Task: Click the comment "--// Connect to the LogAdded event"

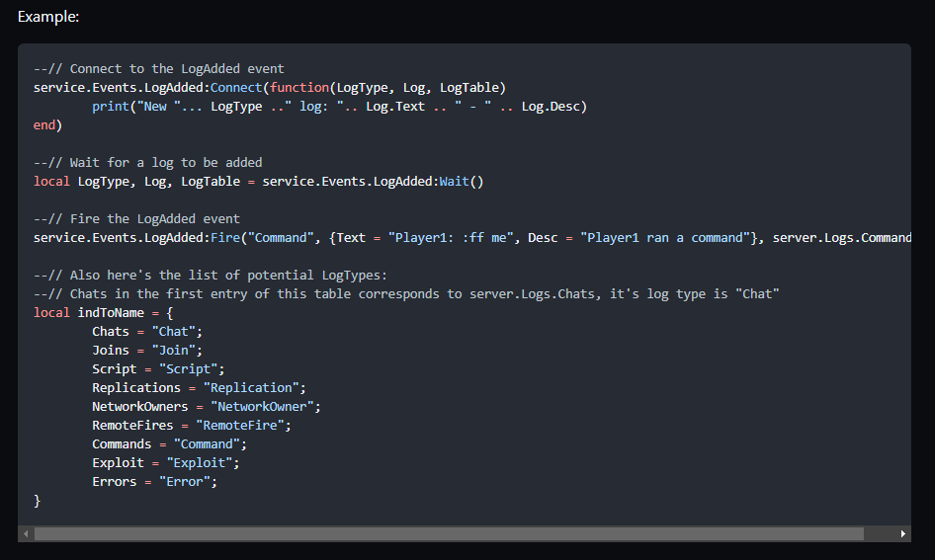Action: click(x=158, y=69)
